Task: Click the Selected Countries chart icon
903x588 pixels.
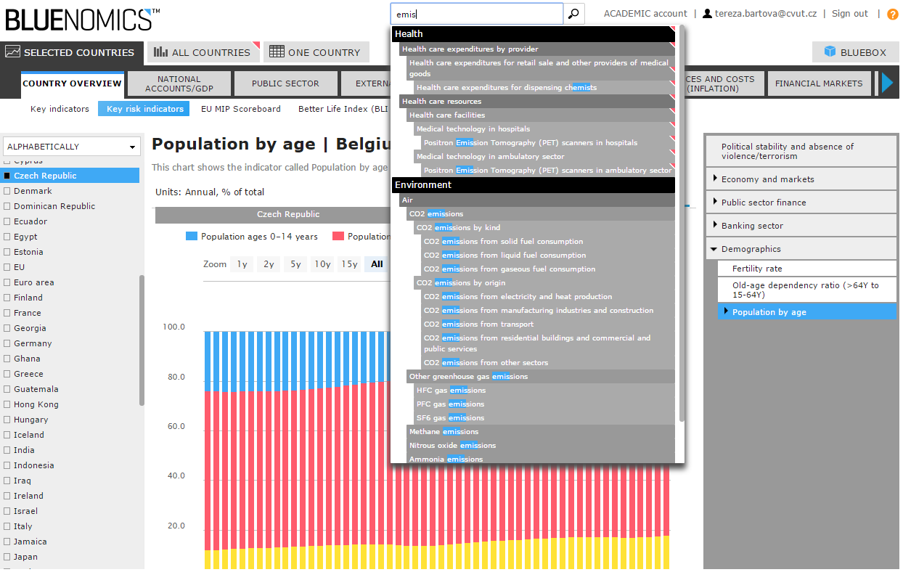Action: tap(13, 52)
